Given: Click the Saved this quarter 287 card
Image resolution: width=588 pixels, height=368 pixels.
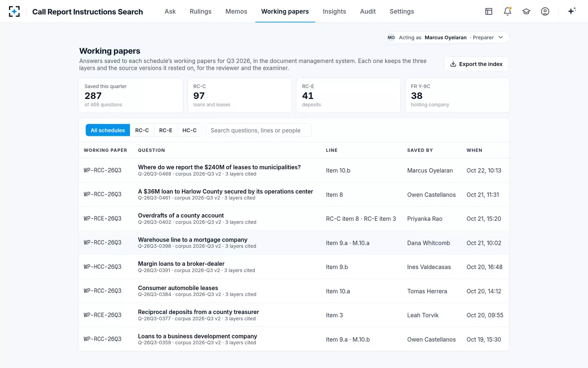Looking at the screenshot, I should (131, 95).
